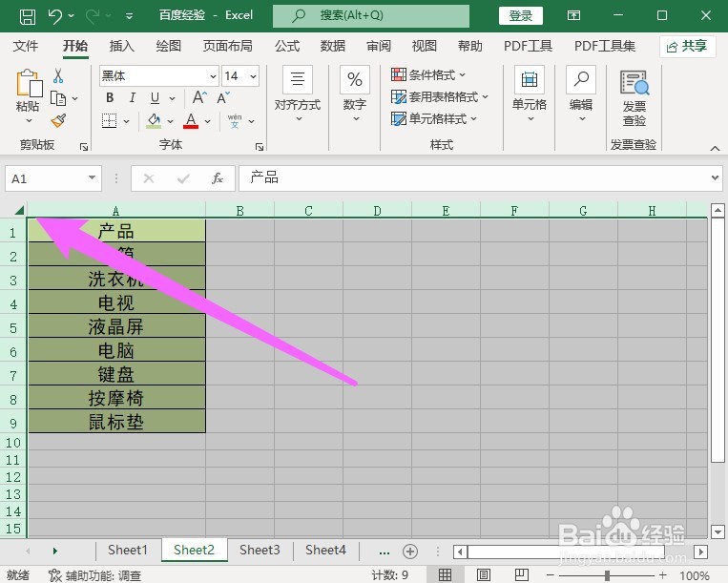Click 发票查验 invoice check icon
728x583 pixels.
634,97
